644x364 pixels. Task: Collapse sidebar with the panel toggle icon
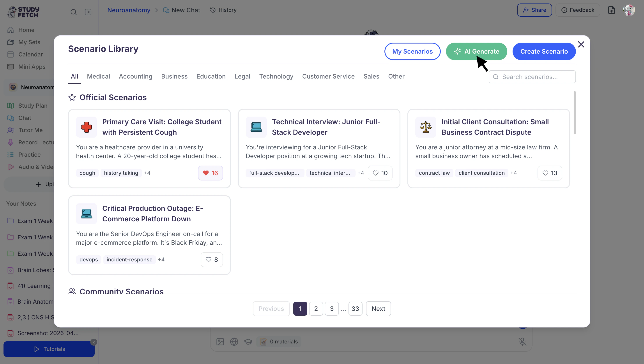click(88, 12)
